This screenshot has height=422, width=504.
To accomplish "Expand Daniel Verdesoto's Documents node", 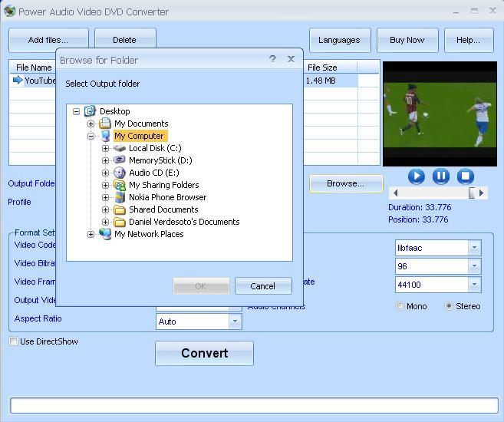I will (x=105, y=222).
